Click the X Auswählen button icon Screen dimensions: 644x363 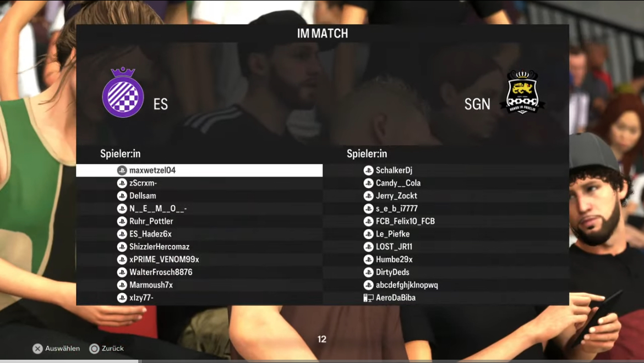(x=38, y=349)
